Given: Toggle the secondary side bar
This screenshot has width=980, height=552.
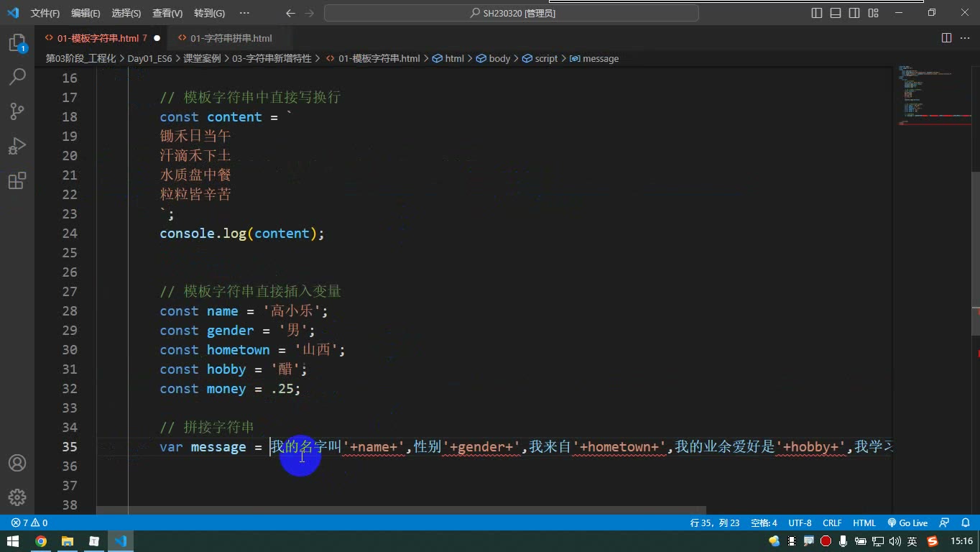Looking at the screenshot, I should [854, 13].
